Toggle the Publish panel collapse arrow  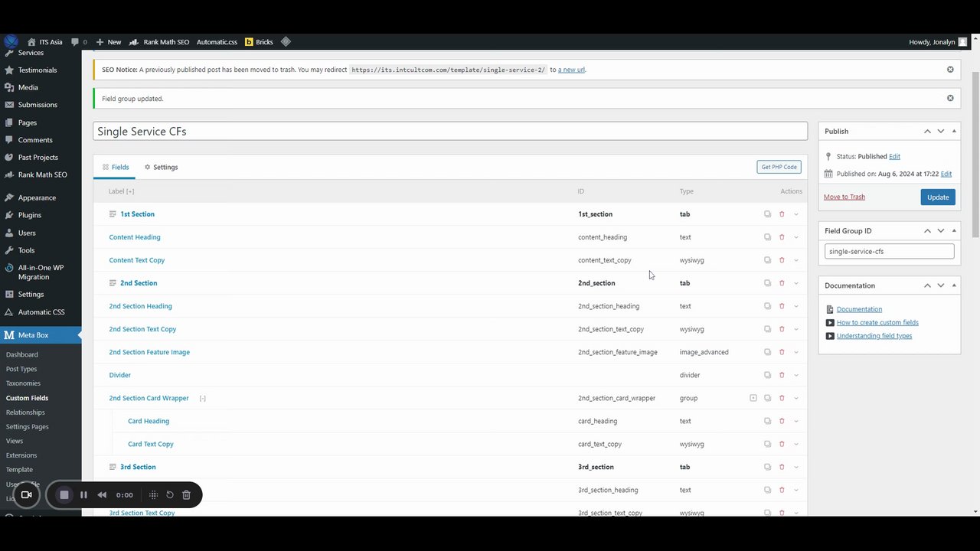point(954,132)
